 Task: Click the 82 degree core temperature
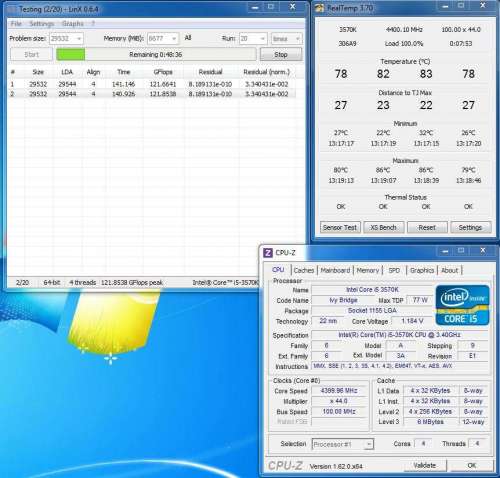pos(383,74)
